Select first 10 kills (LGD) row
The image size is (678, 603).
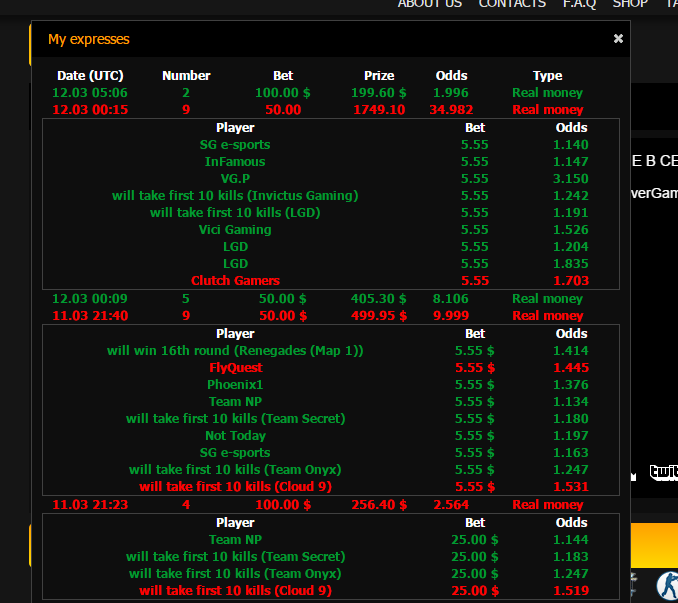[x=330, y=213]
